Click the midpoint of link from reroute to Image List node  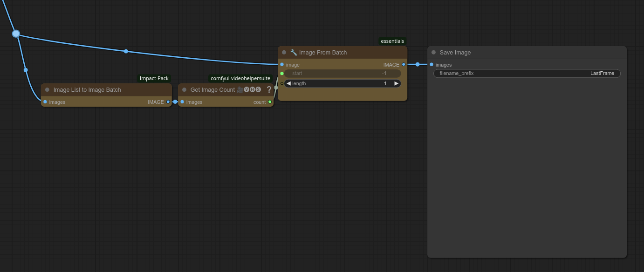pyautogui.click(x=26, y=70)
